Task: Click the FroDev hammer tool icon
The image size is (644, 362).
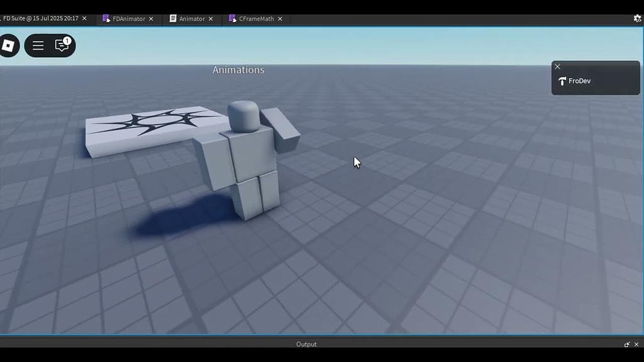Action: [562, 80]
